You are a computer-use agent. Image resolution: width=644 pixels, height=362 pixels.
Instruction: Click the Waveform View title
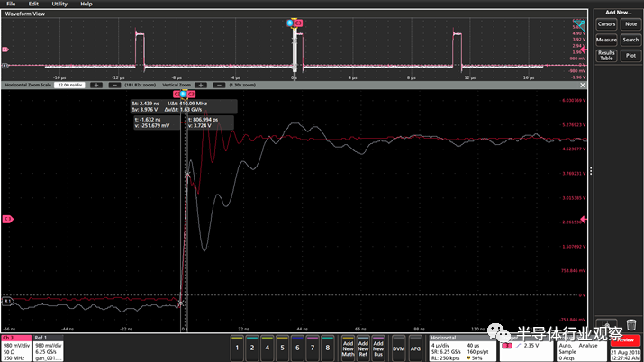[x=25, y=14]
